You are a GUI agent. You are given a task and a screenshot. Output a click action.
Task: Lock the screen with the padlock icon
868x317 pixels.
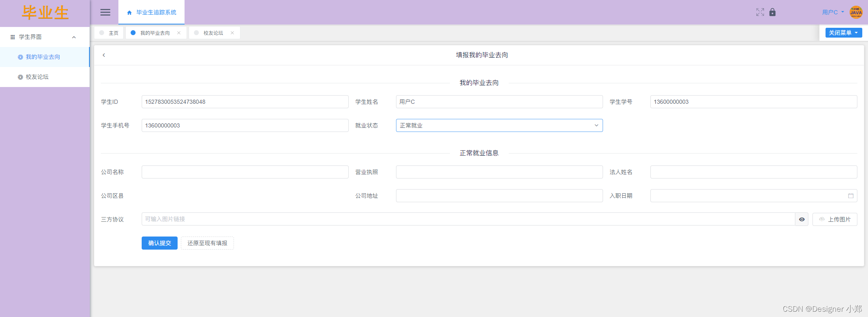pos(772,12)
